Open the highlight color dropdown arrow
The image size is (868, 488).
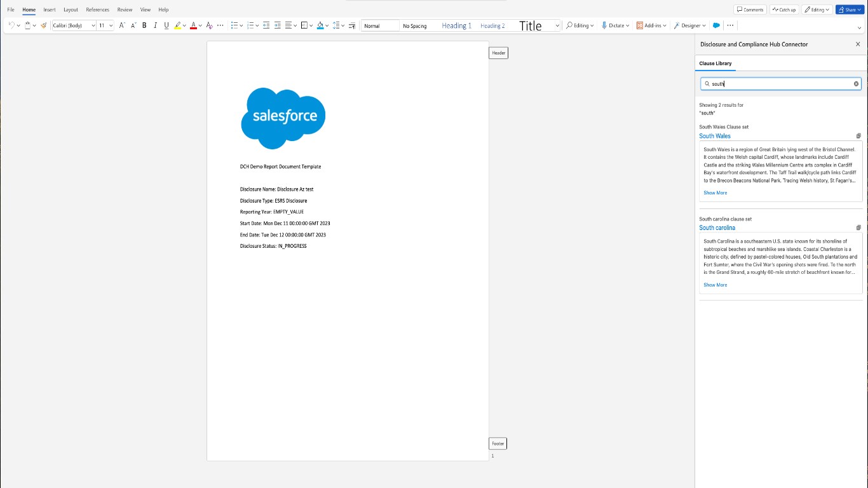click(184, 25)
